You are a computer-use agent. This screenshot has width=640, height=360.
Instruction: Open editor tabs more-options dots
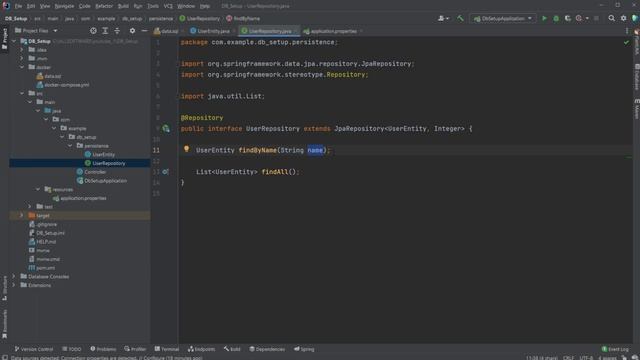pos(627,31)
